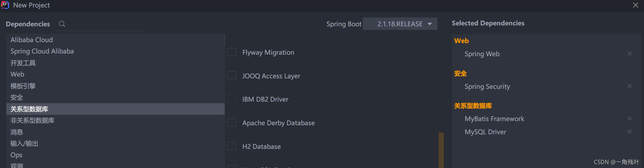Click MyBatis Framework in Selected Dependencies
644x168 pixels.
494,119
